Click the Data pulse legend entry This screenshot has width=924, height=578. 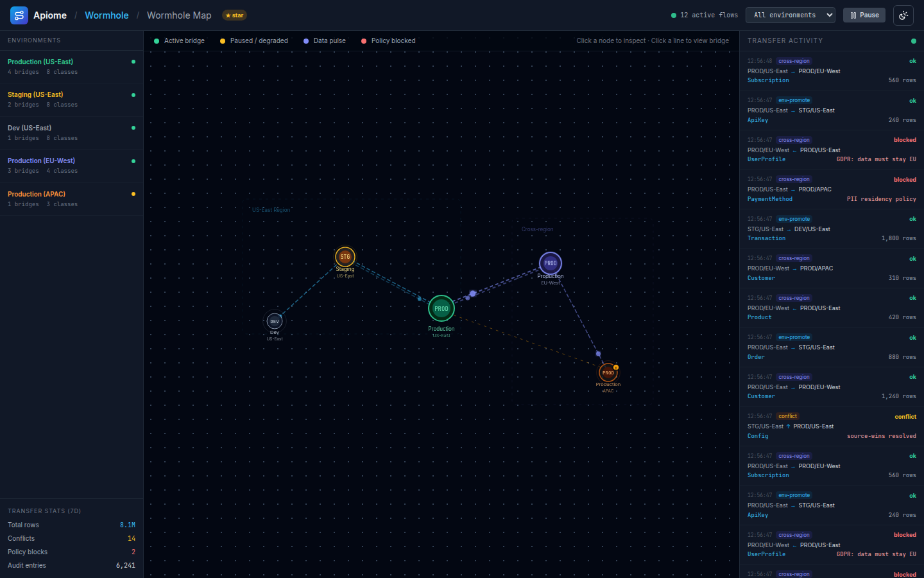click(325, 40)
